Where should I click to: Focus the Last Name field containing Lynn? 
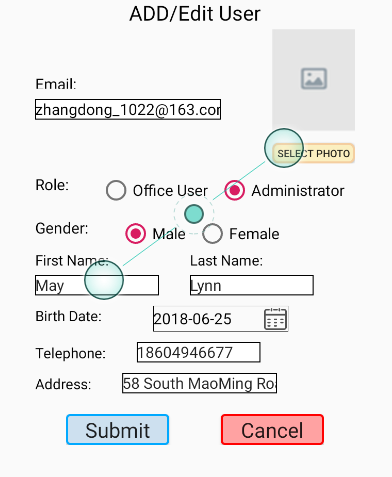pyautogui.click(x=252, y=285)
